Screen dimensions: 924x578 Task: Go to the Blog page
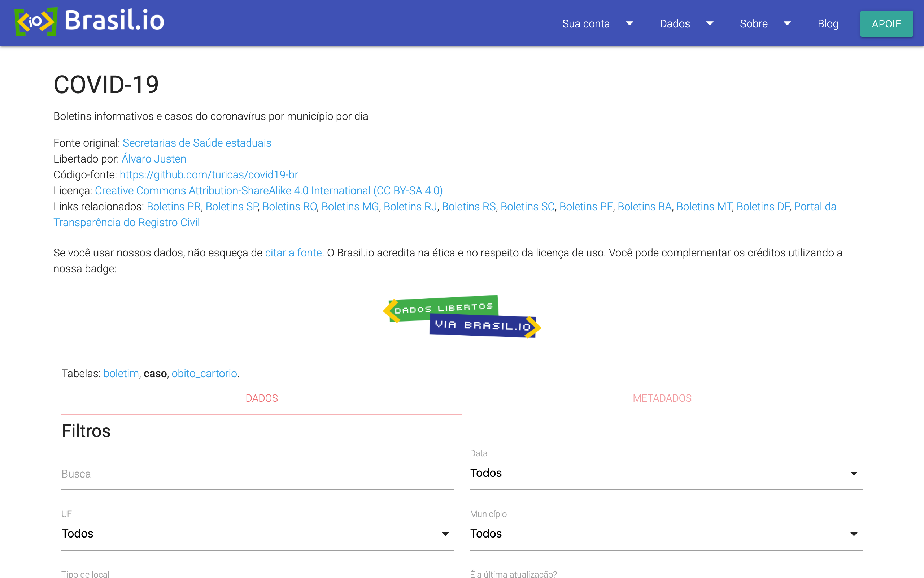point(828,24)
